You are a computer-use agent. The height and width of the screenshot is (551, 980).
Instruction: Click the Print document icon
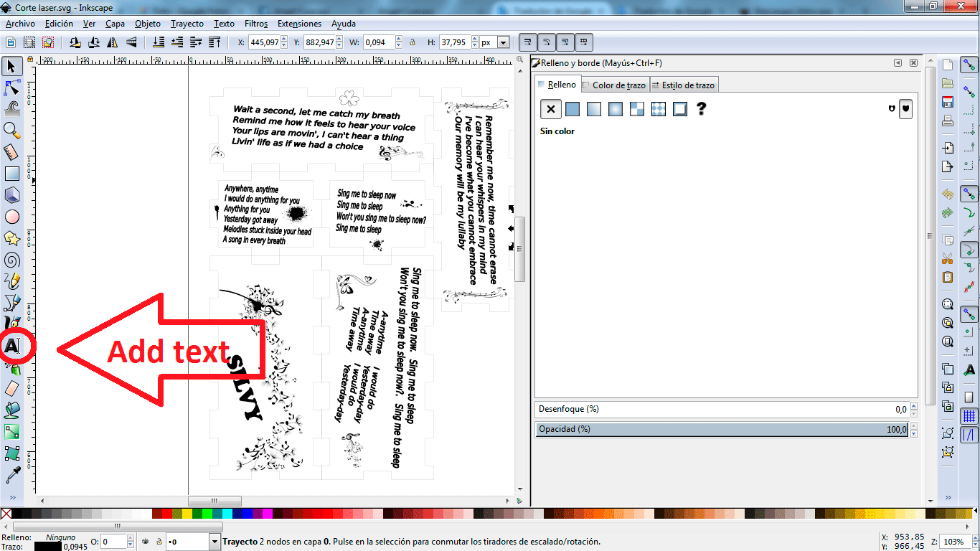coord(948,121)
